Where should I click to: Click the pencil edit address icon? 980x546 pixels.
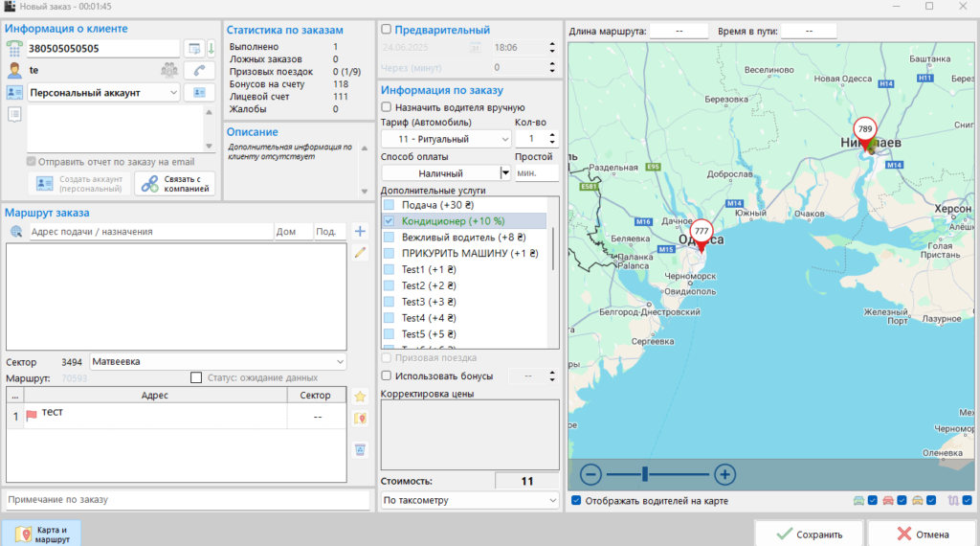360,253
